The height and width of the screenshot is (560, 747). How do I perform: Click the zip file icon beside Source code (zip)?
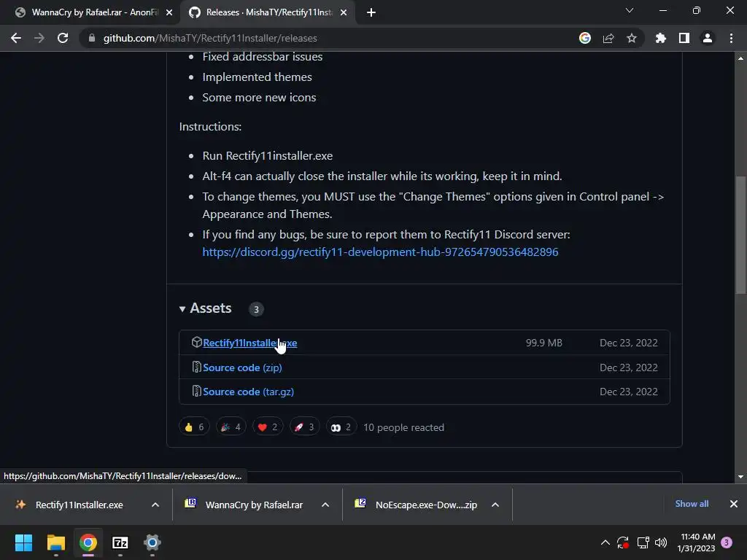[196, 367]
